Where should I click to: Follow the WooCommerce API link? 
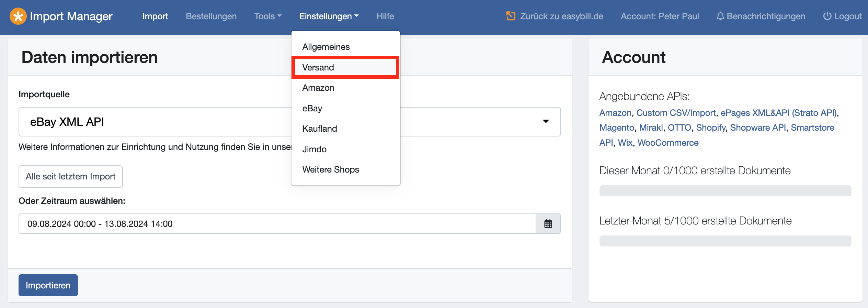[668, 143]
